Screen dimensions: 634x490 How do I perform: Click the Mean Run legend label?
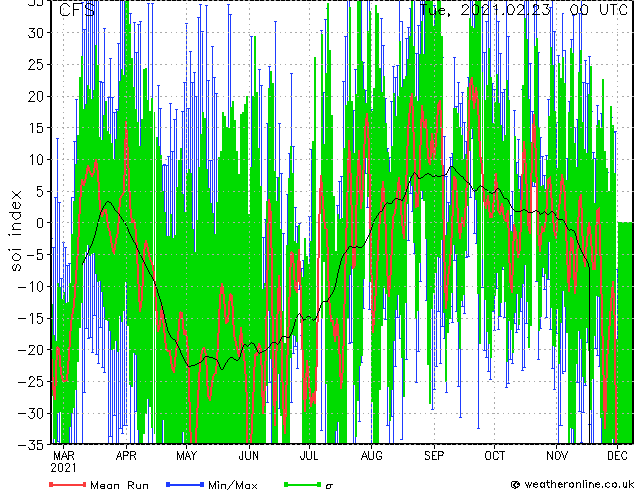119,485
